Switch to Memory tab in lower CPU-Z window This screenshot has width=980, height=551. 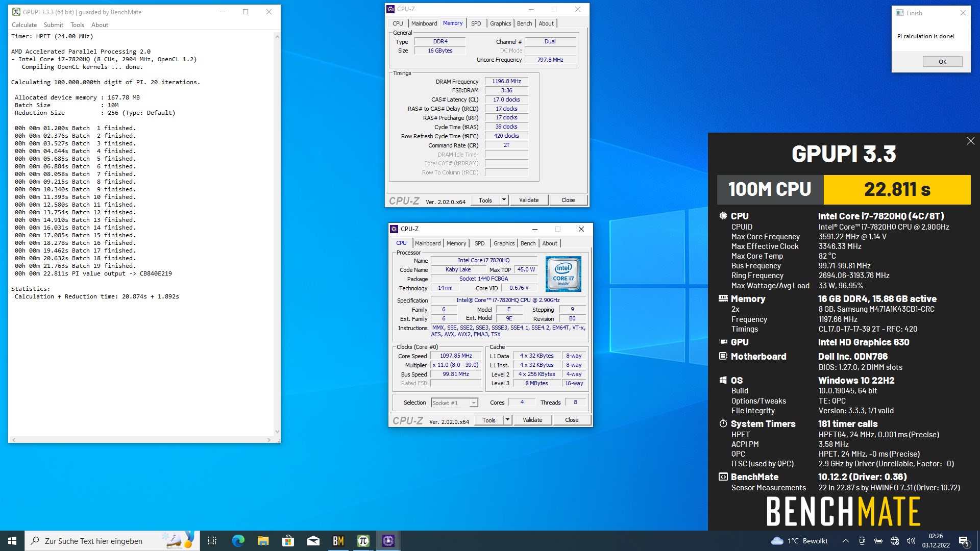point(456,243)
